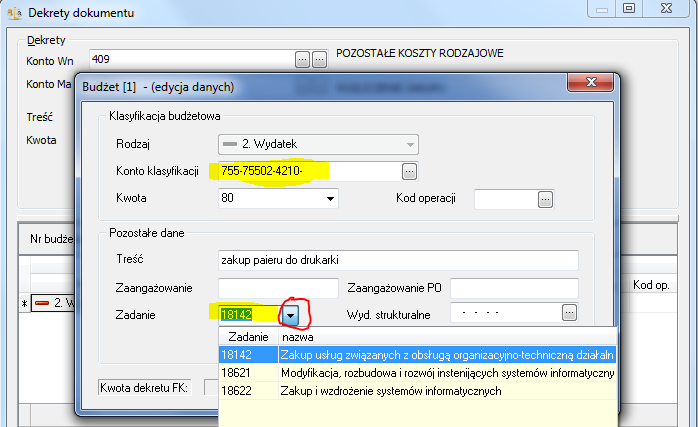Click the Wyd. strukturalne input field

point(506,313)
